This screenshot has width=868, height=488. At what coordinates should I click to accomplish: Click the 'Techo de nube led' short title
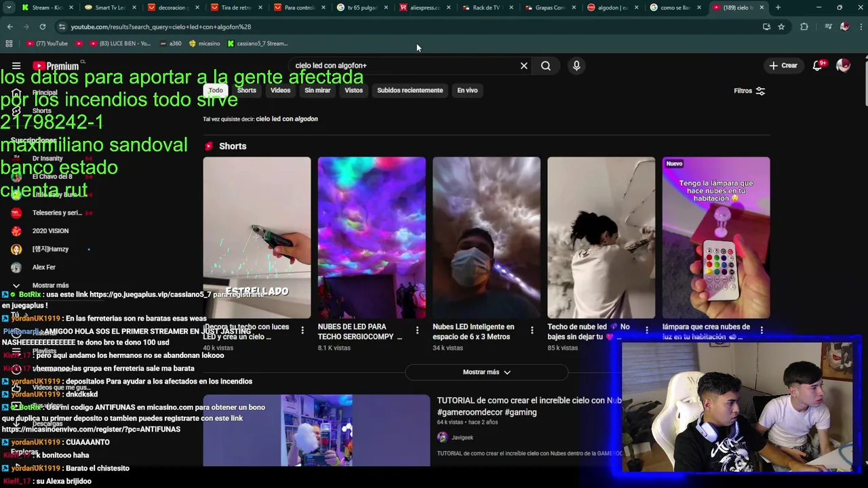[589, 331]
